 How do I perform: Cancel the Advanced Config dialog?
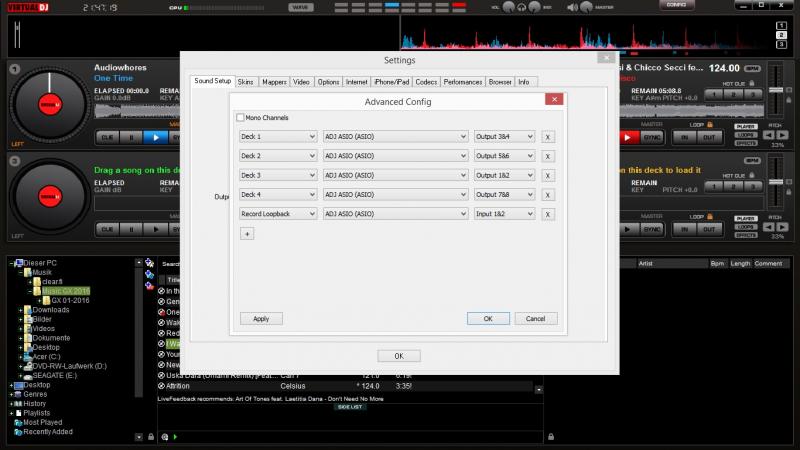click(536, 319)
